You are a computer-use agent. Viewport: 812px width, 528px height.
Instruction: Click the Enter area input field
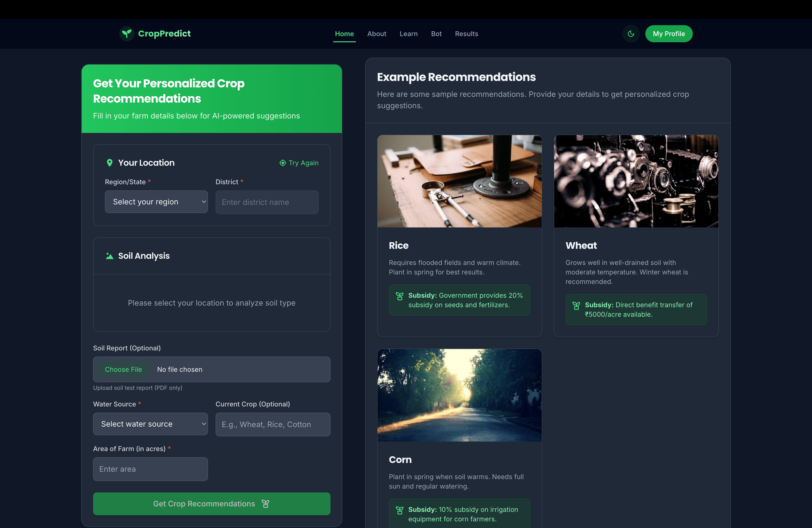coord(151,469)
